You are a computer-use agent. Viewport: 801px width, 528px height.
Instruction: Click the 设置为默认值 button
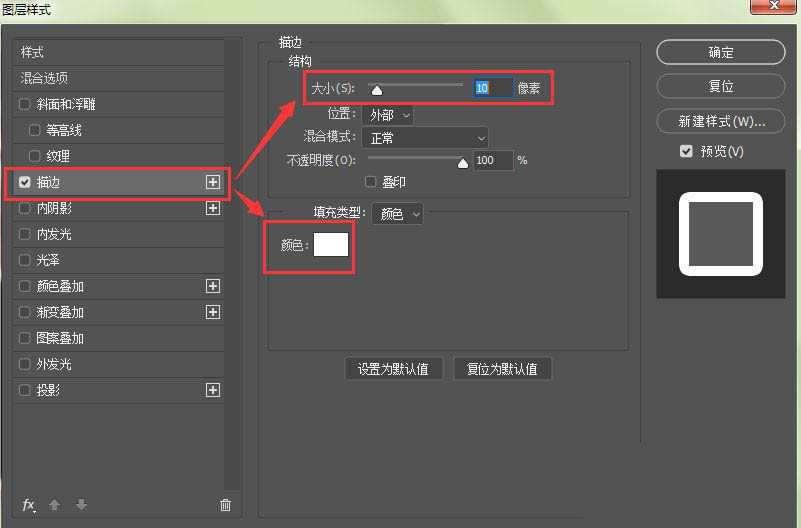(393, 369)
